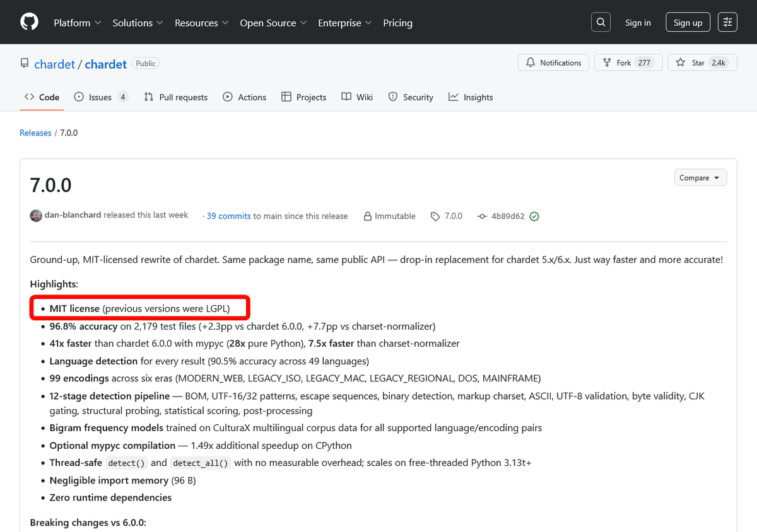This screenshot has height=532, width=757.
Task: Switch to the Issues tab
Action: (x=101, y=97)
